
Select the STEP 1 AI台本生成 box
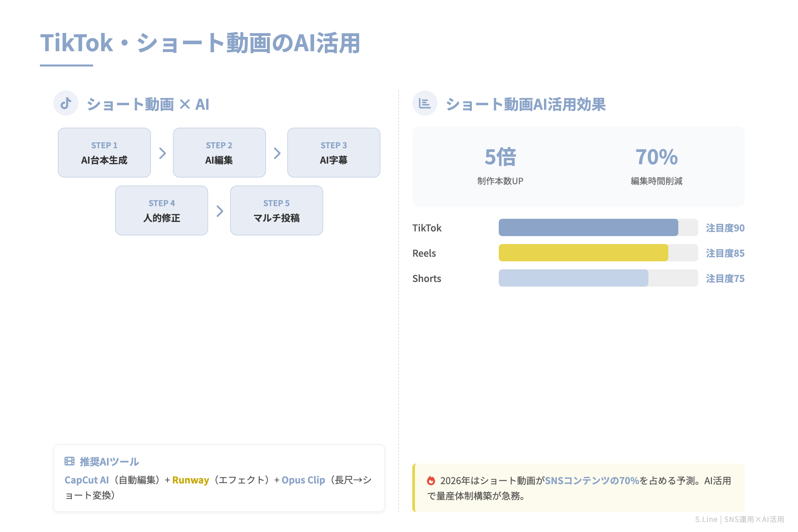click(104, 153)
